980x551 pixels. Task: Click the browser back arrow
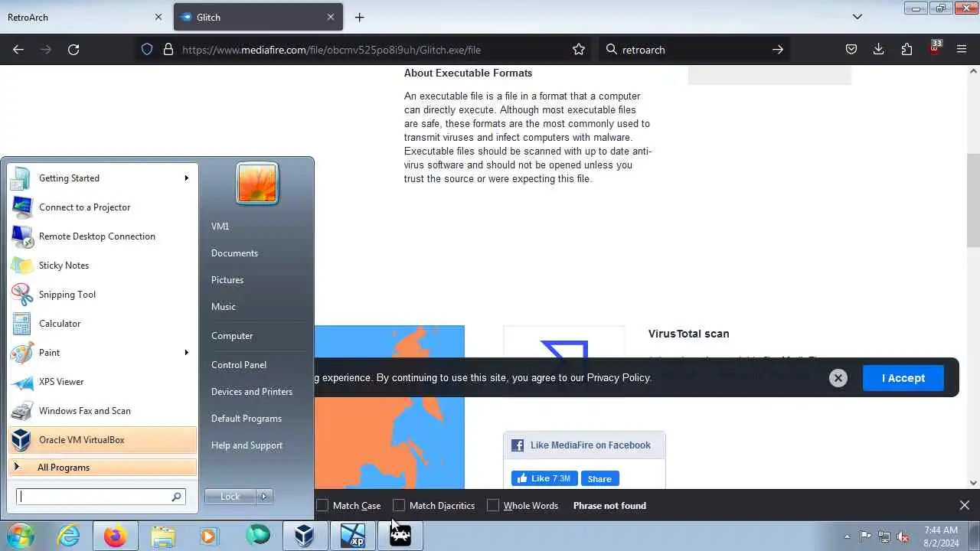18,50
